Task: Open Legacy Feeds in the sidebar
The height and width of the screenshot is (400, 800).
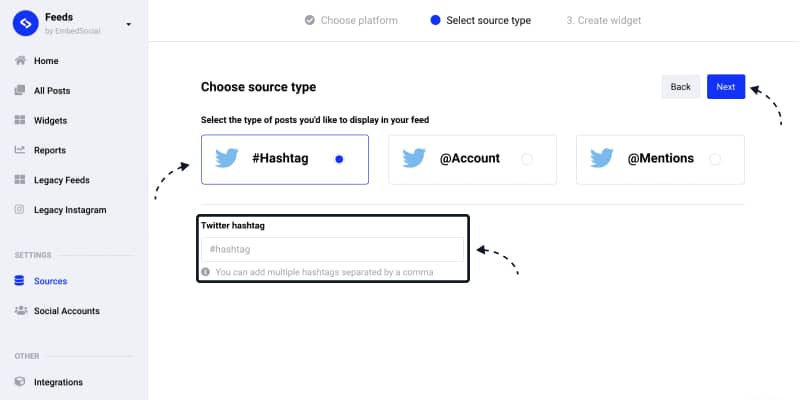Action: coord(62,180)
